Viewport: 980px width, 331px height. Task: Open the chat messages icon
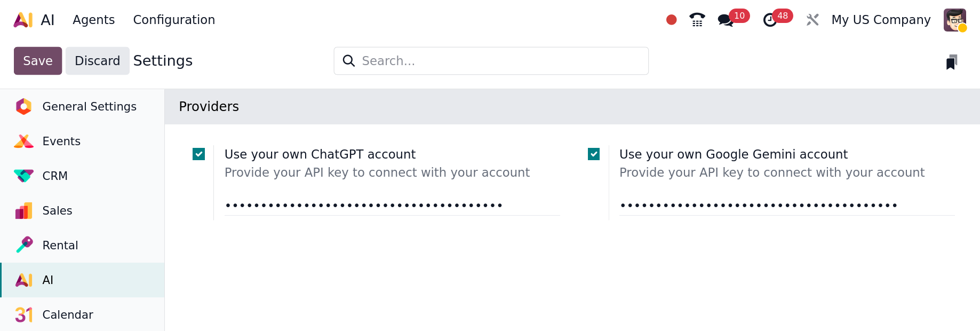click(726, 20)
